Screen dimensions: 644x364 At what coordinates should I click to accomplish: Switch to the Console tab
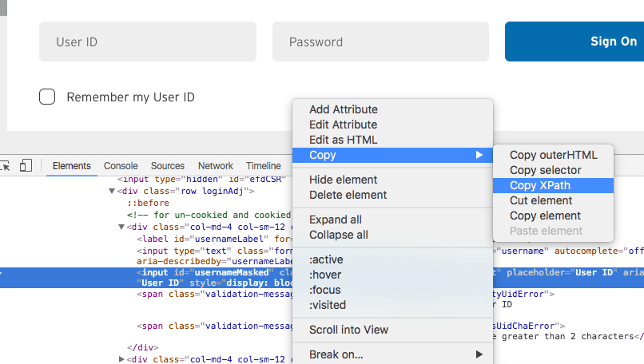coord(121,166)
